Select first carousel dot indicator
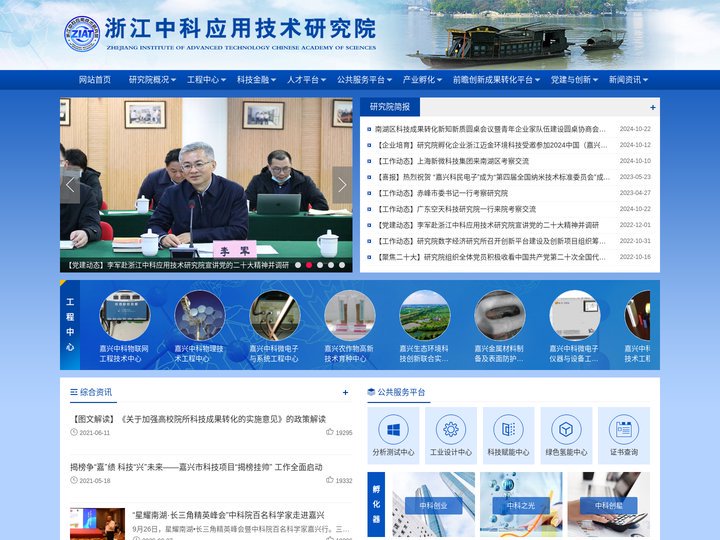The width and height of the screenshot is (720, 540). click(x=298, y=265)
